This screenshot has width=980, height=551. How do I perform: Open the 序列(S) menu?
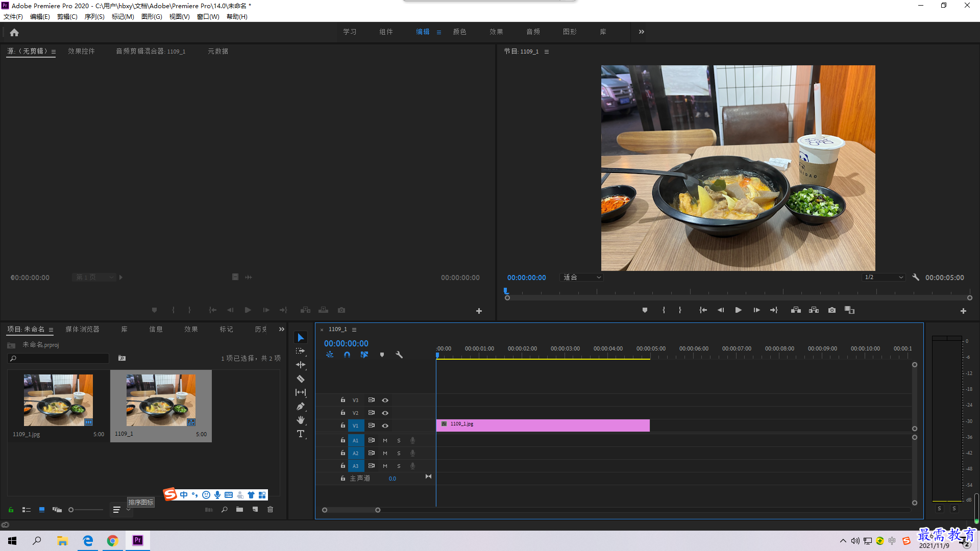coord(94,17)
